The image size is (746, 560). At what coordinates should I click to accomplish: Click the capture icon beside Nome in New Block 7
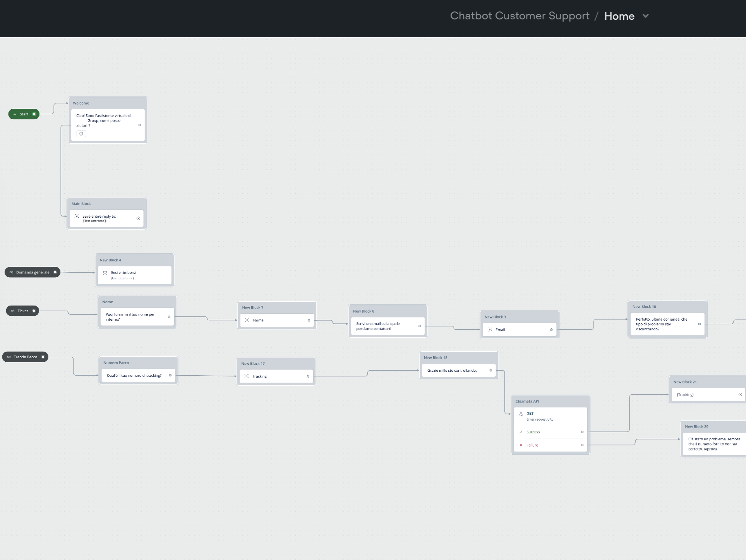pyautogui.click(x=248, y=320)
